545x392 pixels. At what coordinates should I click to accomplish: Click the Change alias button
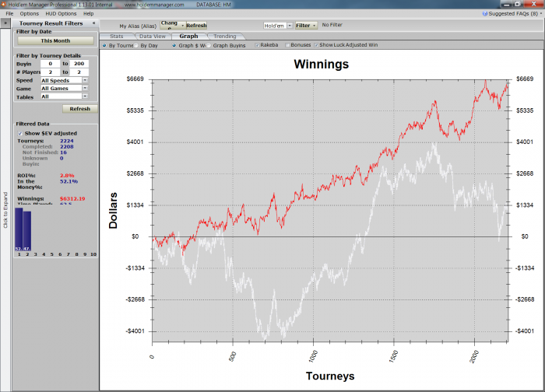tap(172, 25)
